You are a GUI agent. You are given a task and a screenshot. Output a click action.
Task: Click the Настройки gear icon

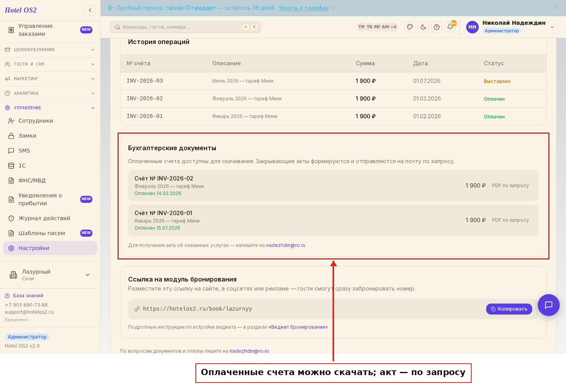coord(11,248)
